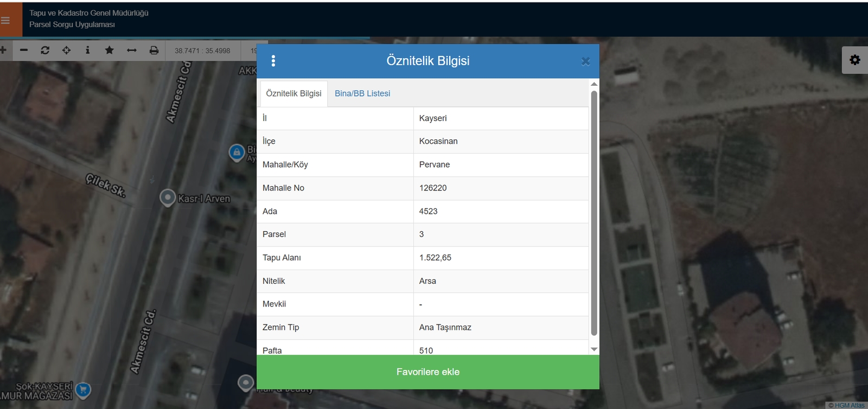Click the gray marker below the dialog's left edge
Image resolution: width=868 pixels, height=409 pixels.
click(x=246, y=383)
